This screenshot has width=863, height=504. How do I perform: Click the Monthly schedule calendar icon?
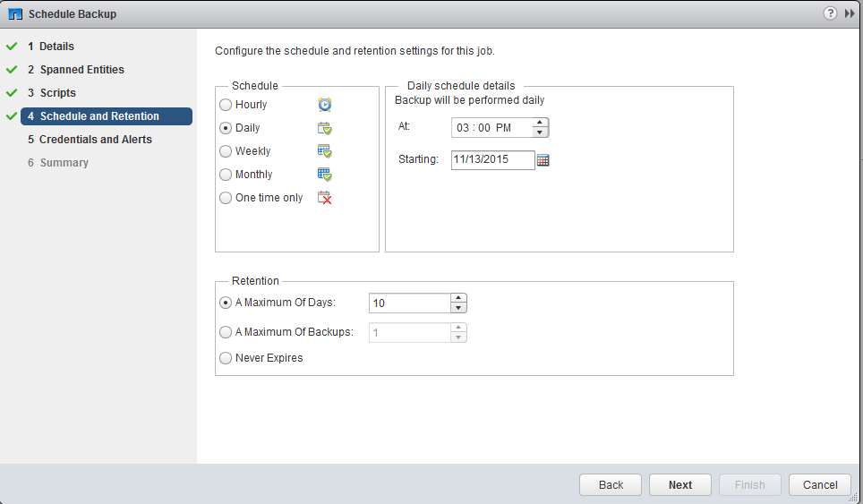coord(324,175)
